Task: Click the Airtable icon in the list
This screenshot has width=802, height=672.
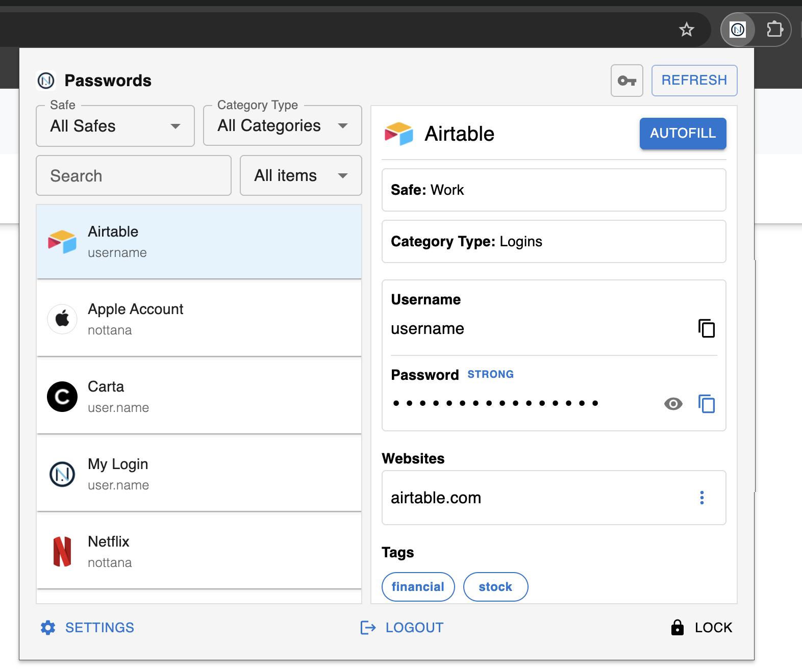Action: tap(62, 242)
